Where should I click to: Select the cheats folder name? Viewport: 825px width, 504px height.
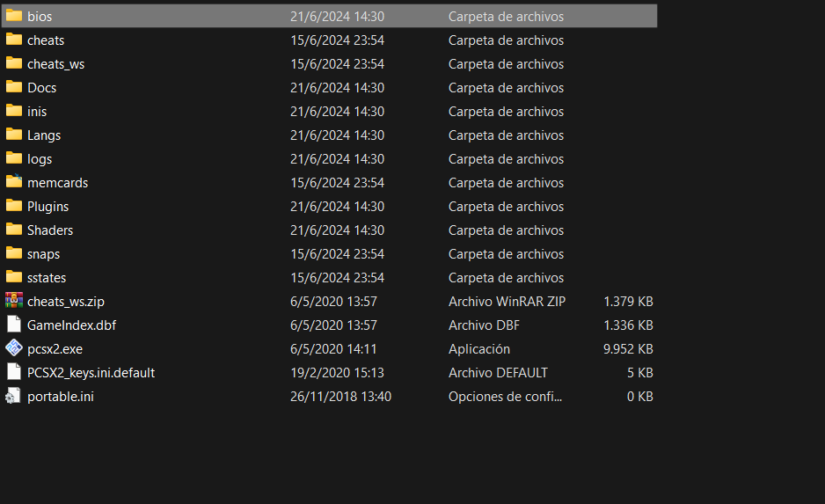coord(46,40)
